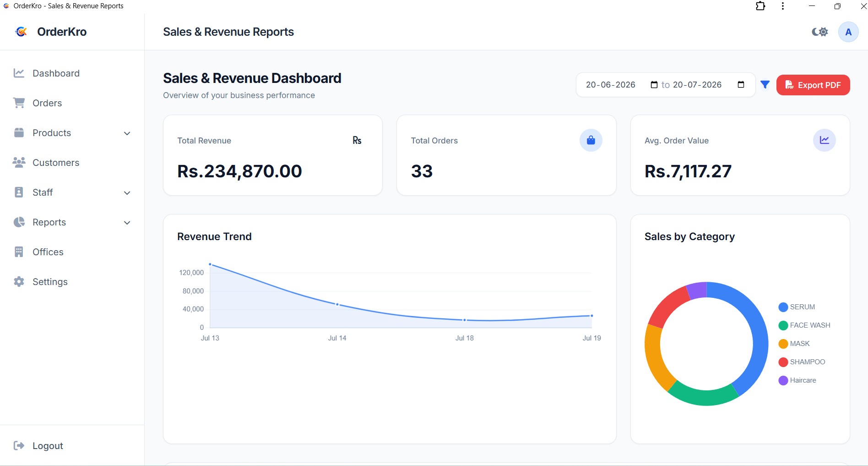Open the Offices page
The width and height of the screenshot is (868, 466).
tap(72, 252)
